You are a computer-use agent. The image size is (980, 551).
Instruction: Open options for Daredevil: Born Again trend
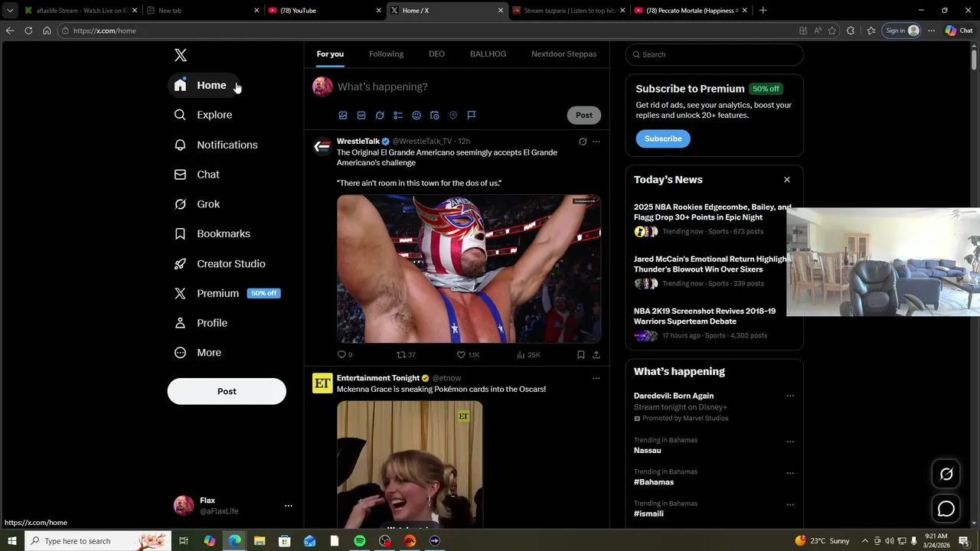pos(790,396)
